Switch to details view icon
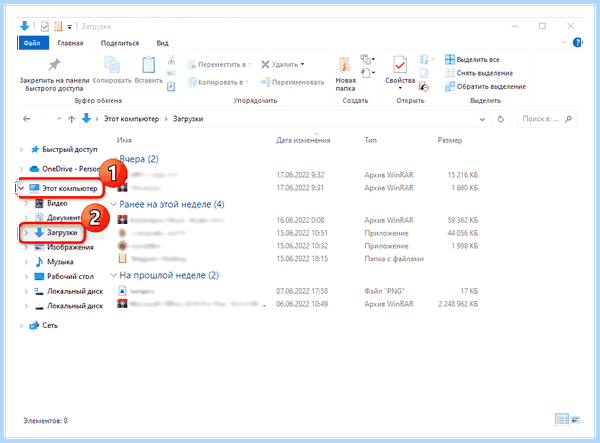The height and width of the screenshot is (443, 600). coord(562,420)
